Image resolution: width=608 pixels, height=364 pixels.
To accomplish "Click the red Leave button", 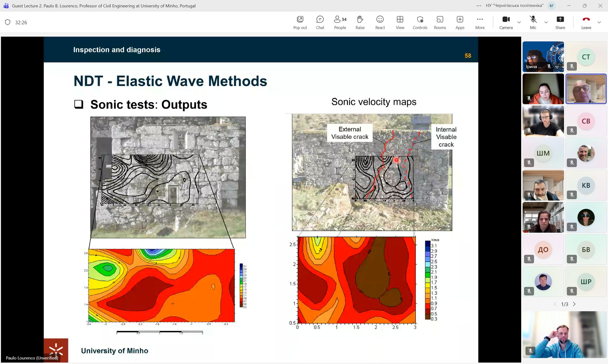I will [x=586, y=22].
